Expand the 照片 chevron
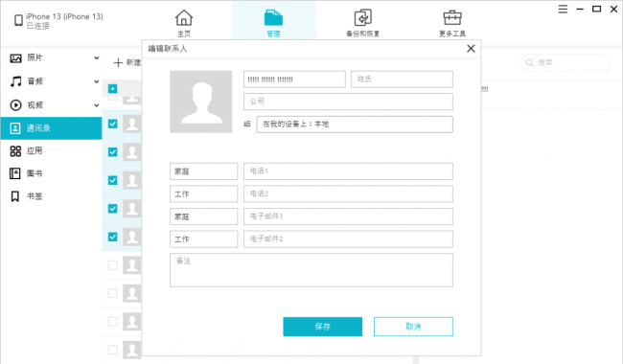Viewport: 623px width, 364px height. point(96,58)
